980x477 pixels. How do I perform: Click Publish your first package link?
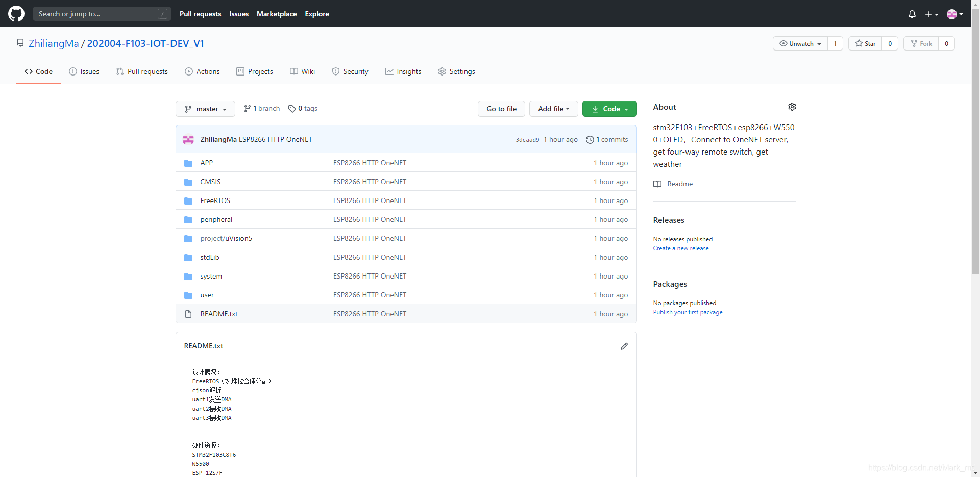(x=688, y=312)
